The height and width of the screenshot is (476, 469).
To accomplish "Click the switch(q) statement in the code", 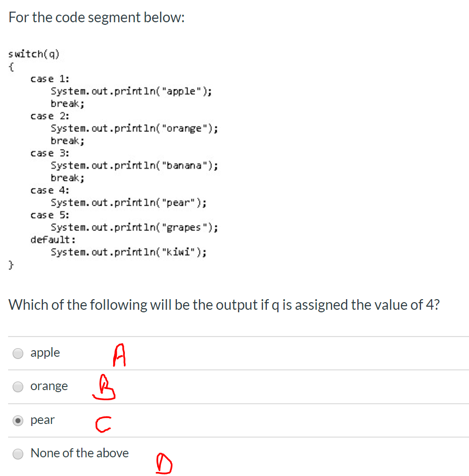I will click(x=34, y=54).
